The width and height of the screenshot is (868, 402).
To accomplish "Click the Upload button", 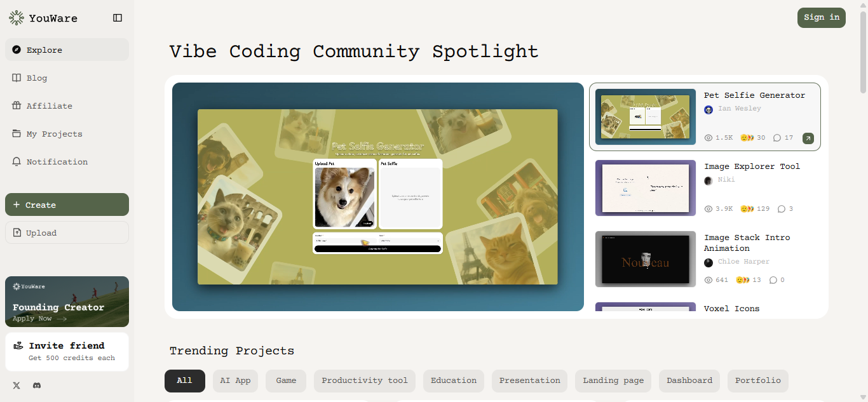I will pos(67,232).
